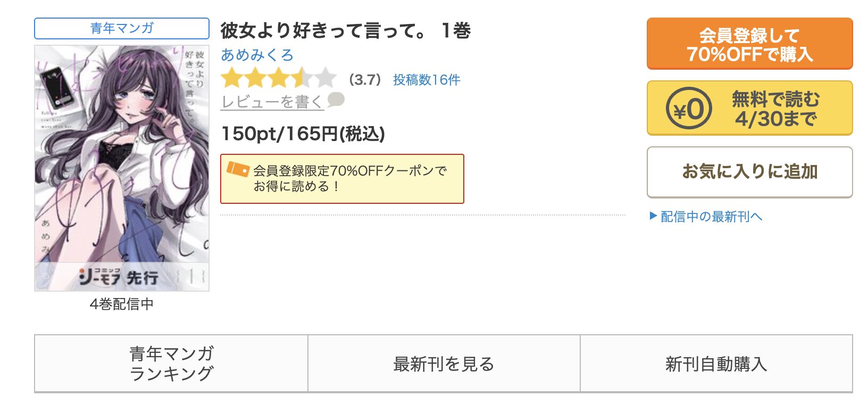Click 無料で読む 4/30まで button
The width and height of the screenshot is (868, 413).
pos(749,108)
